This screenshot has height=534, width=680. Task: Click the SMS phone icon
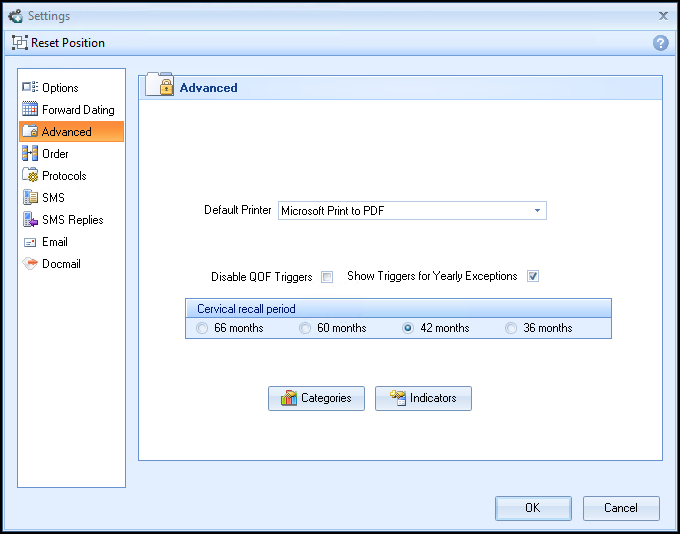30,198
